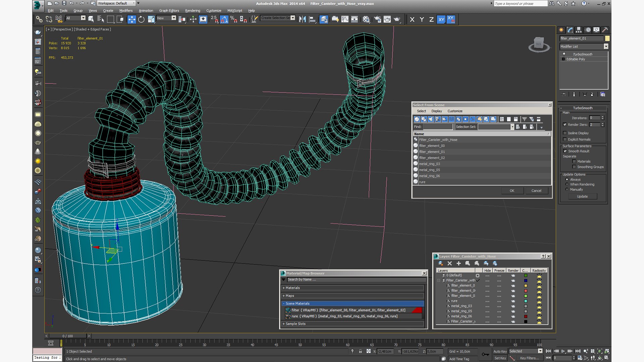Switch to the Motion command panel

(588, 30)
